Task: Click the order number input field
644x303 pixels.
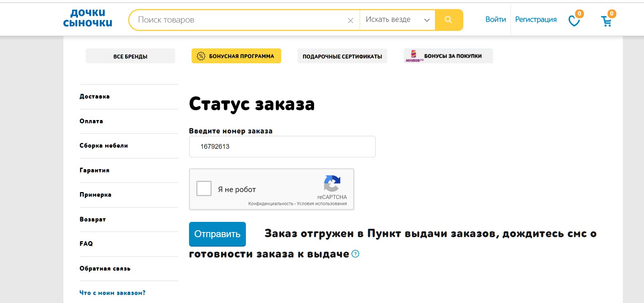Action: [x=282, y=147]
